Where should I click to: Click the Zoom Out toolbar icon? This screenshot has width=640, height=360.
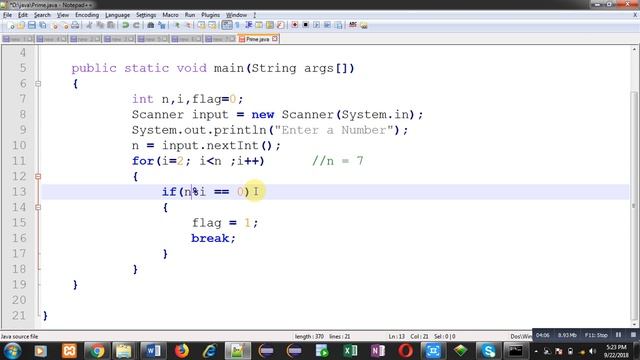point(188,25)
